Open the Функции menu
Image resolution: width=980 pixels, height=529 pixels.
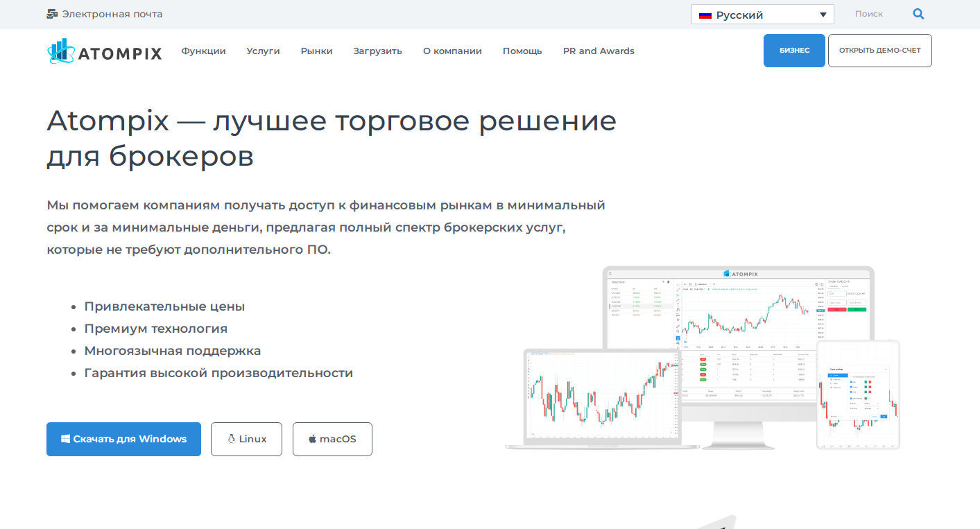(x=204, y=51)
